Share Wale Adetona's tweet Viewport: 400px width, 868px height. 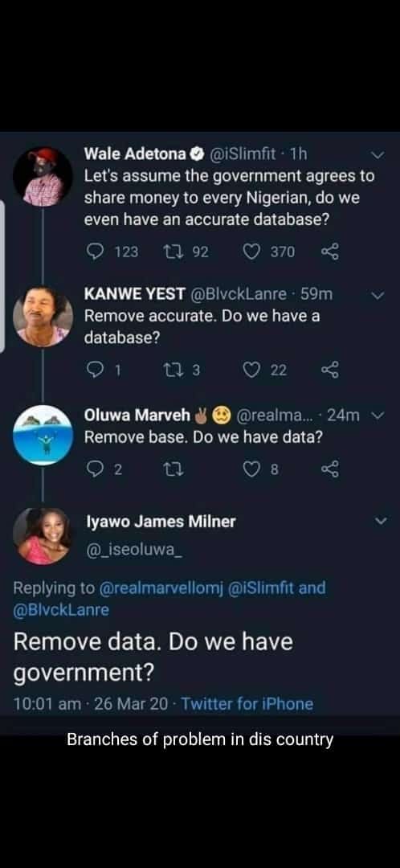click(329, 252)
